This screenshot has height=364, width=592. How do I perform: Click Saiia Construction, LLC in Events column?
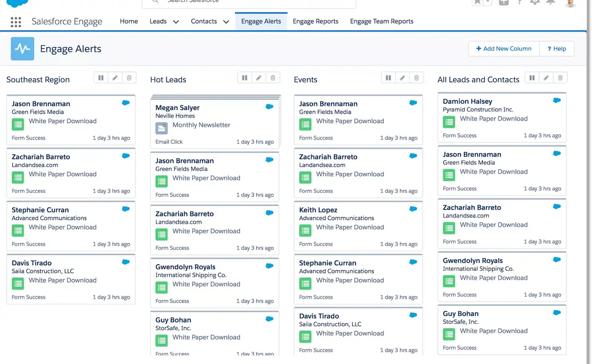tap(330, 324)
